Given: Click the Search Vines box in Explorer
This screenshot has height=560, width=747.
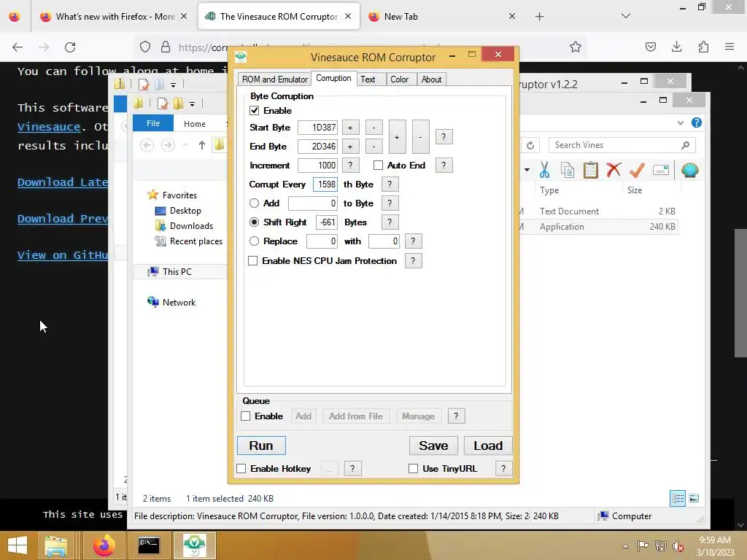Looking at the screenshot, I should pyautogui.click(x=622, y=145).
